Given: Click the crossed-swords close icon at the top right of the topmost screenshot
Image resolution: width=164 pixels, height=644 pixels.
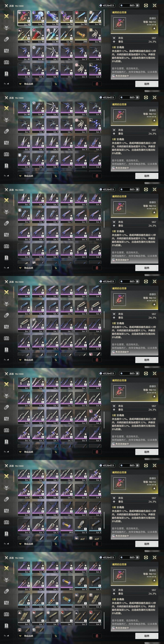Looking at the screenshot, I should pos(155,5).
